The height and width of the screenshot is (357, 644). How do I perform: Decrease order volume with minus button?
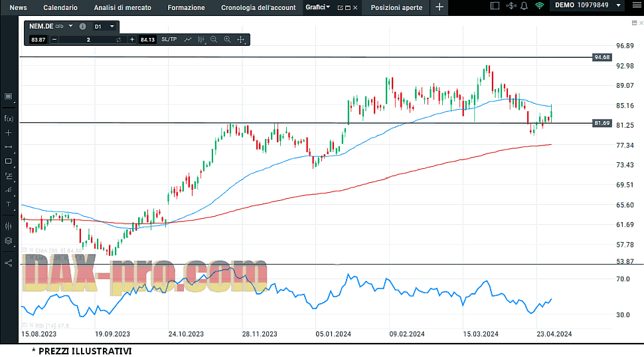[x=54, y=39]
